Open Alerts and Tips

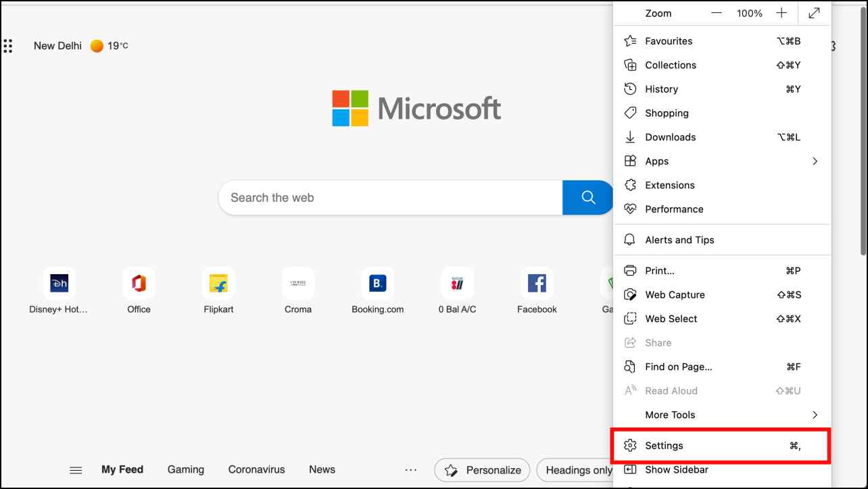[722, 240]
